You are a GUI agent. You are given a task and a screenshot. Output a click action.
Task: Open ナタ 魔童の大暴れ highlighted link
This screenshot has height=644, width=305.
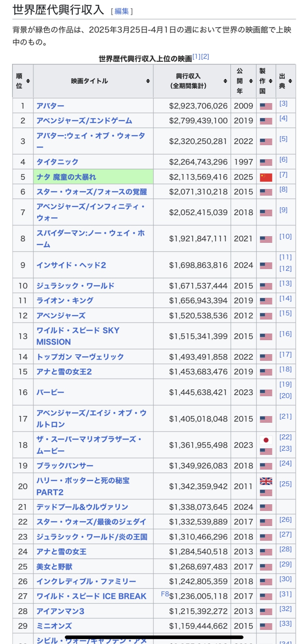66,177
